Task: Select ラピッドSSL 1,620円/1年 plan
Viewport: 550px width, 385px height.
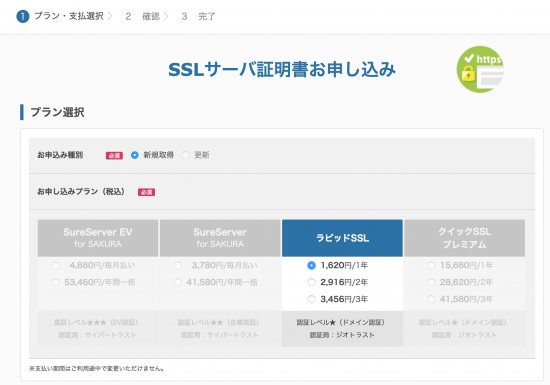Action: (311, 265)
